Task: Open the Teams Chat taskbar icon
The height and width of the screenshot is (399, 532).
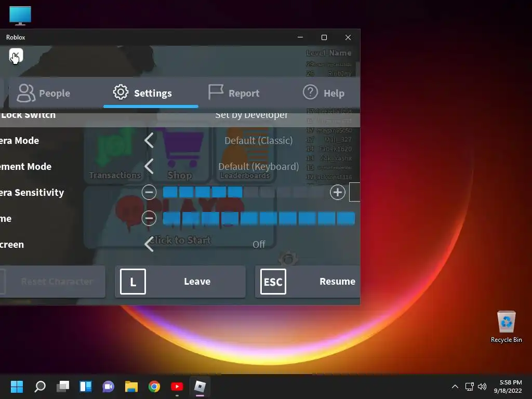Action: pyautogui.click(x=108, y=387)
